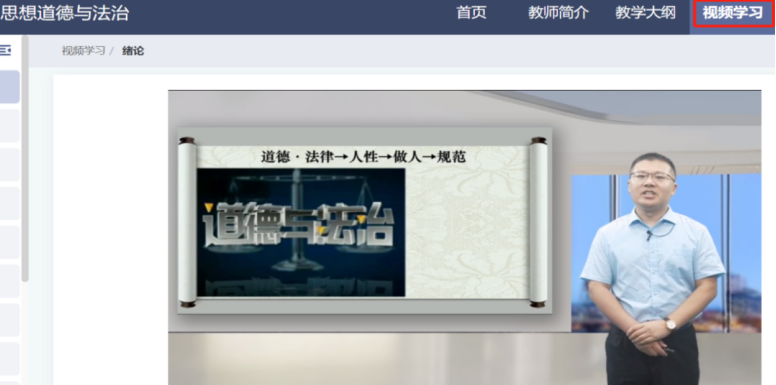Go to the 教师简介 tab
776x385 pixels.
click(x=558, y=12)
